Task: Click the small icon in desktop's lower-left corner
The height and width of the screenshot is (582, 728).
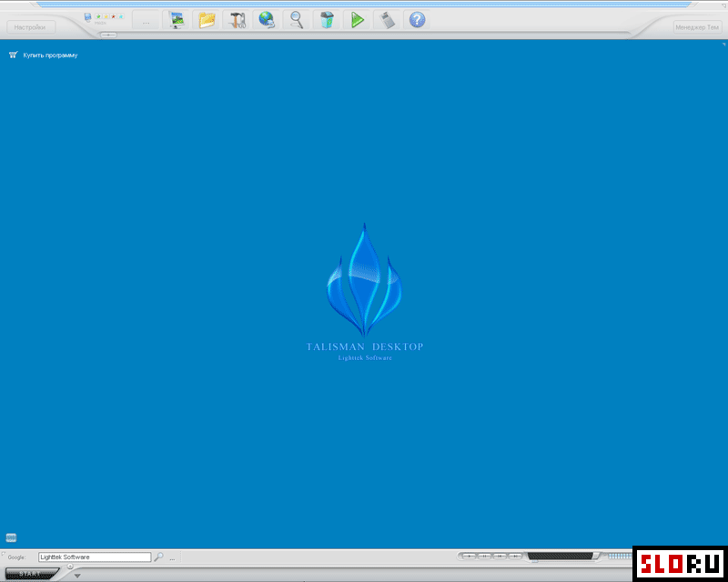Action: (x=11, y=538)
